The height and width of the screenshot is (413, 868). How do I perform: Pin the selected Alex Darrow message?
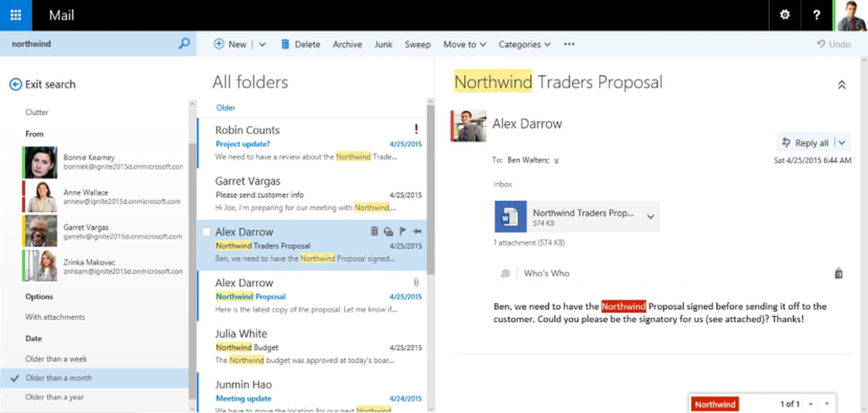418,232
